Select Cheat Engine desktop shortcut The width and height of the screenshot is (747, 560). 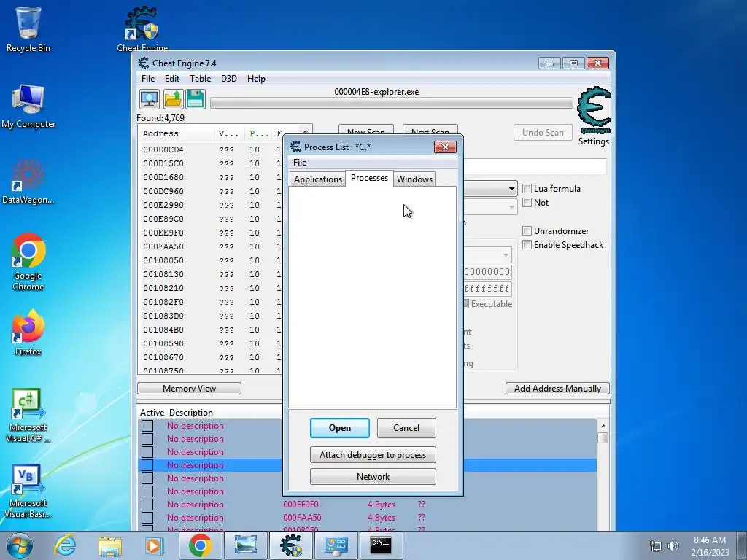point(142,28)
